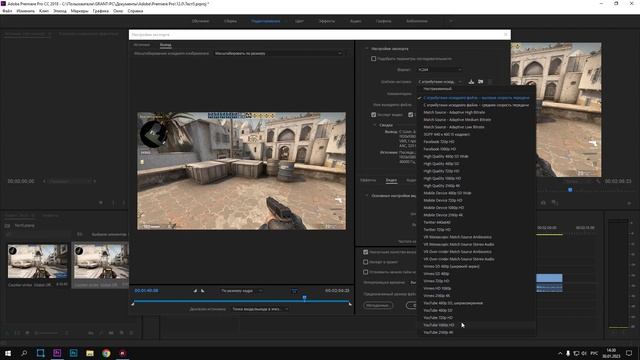The width and height of the screenshot is (640, 360).
Task: Open Windows Start menu
Action: point(8,353)
